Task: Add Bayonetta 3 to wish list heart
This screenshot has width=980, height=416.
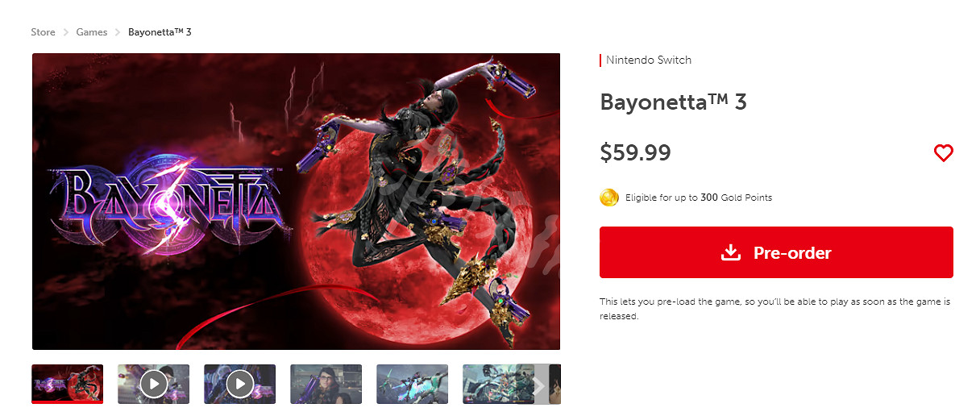Action: [x=943, y=153]
